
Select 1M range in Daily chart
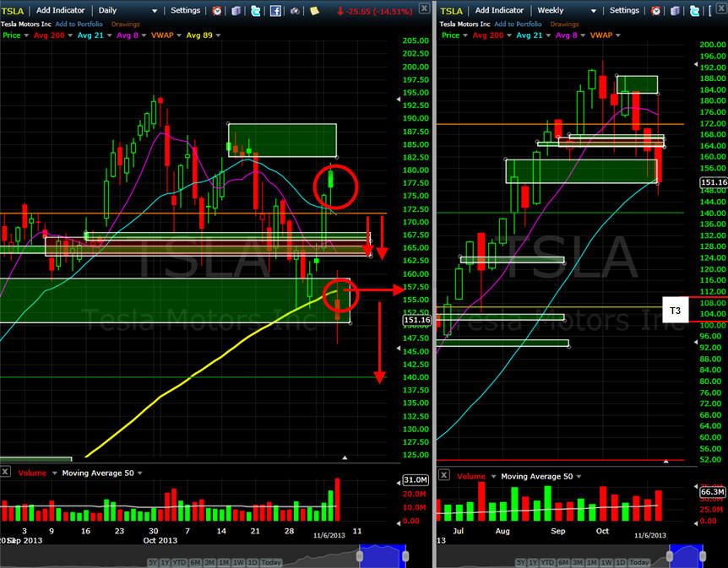224,562
